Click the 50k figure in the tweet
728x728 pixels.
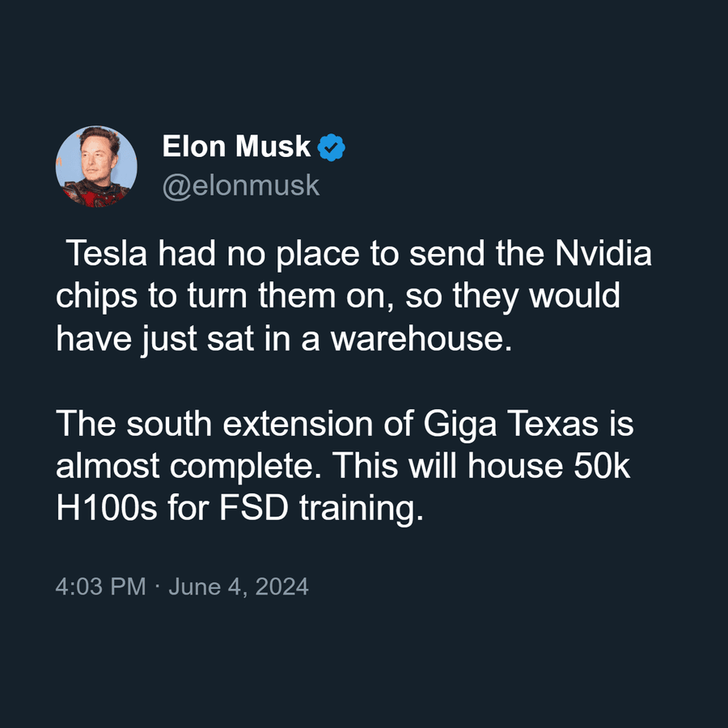(x=602, y=466)
